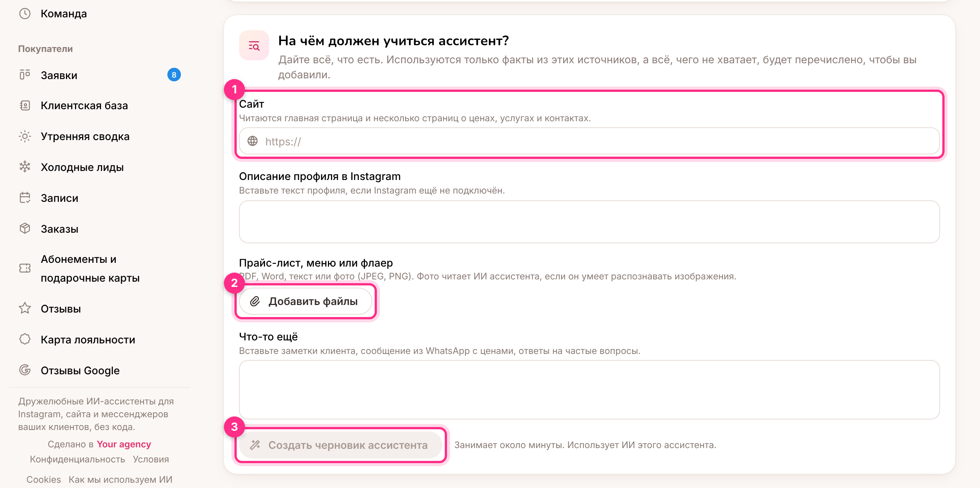Open Утренняя сводка section
The width and height of the screenshot is (980, 488).
click(100, 136)
